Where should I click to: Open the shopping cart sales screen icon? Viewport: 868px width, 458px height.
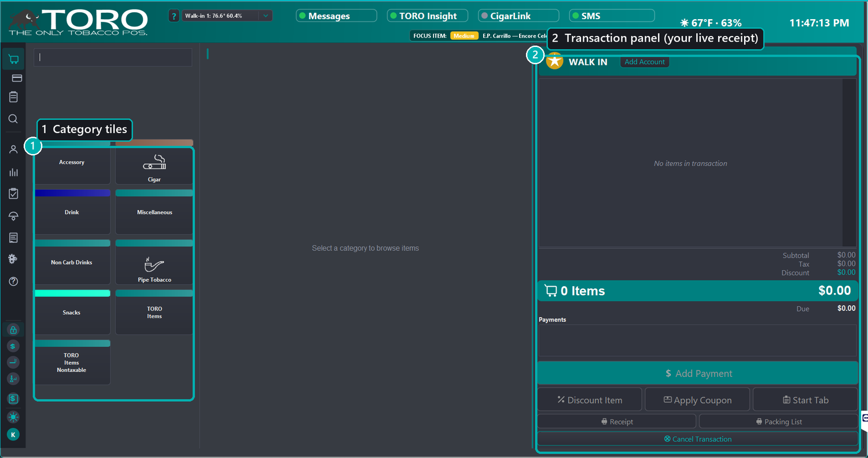(13, 60)
